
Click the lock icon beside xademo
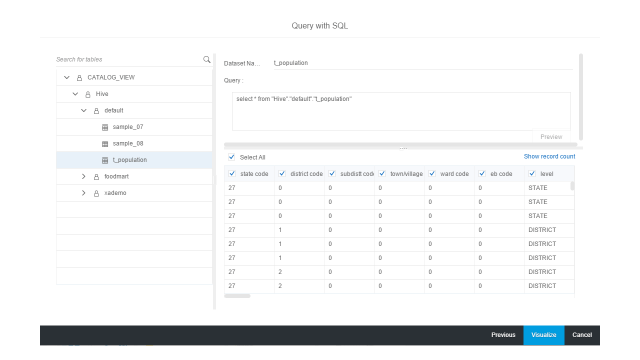[96, 193]
